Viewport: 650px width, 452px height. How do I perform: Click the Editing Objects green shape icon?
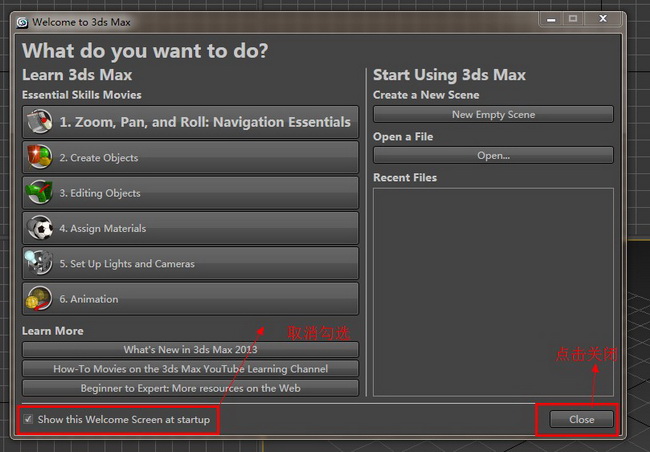coord(40,192)
